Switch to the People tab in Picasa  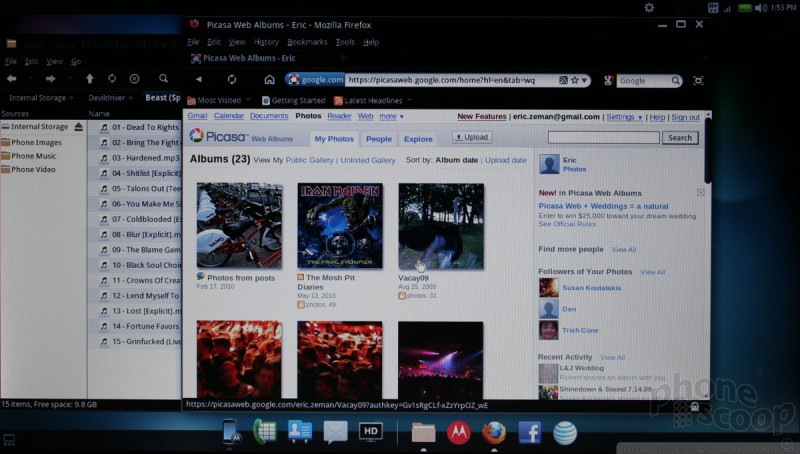coord(379,139)
